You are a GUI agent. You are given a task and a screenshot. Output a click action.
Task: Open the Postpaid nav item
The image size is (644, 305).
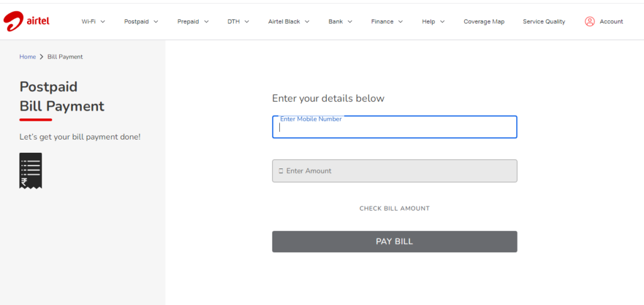click(x=136, y=22)
